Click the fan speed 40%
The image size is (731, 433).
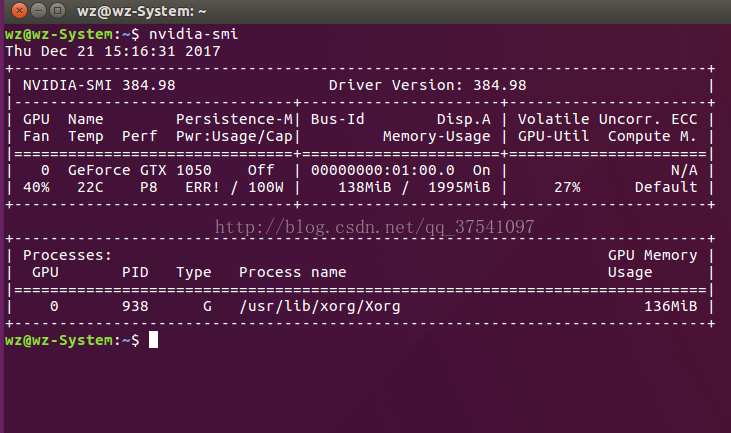pos(36,187)
